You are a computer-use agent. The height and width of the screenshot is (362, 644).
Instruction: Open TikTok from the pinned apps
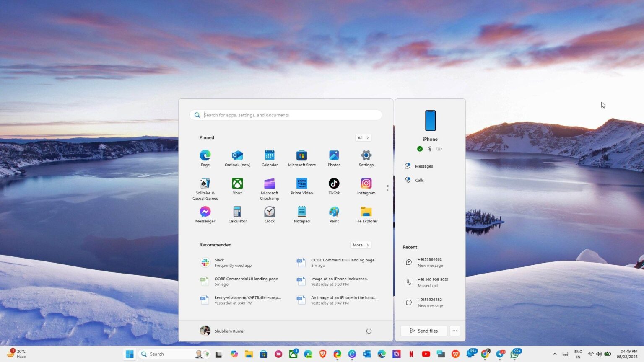pyautogui.click(x=334, y=183)
